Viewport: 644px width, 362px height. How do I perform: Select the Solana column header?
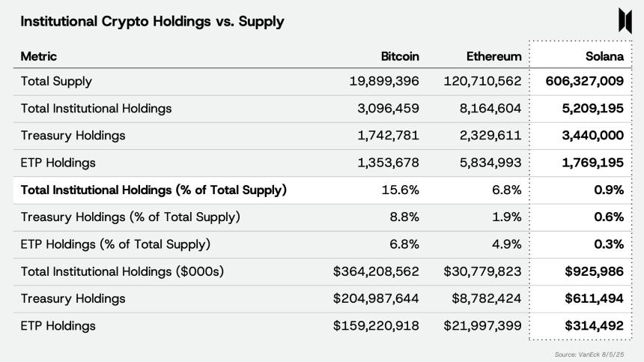click(x=604, y=56)
